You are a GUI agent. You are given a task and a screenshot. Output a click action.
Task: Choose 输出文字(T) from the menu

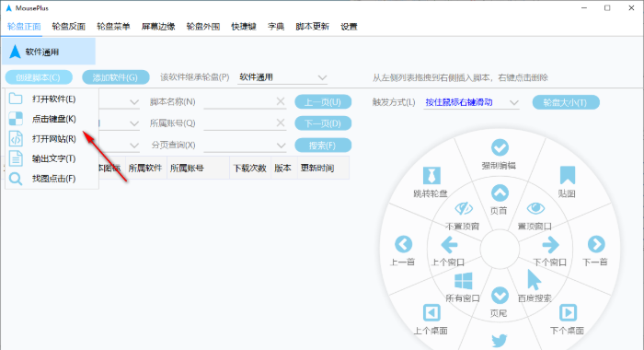(x=52, y=158)
